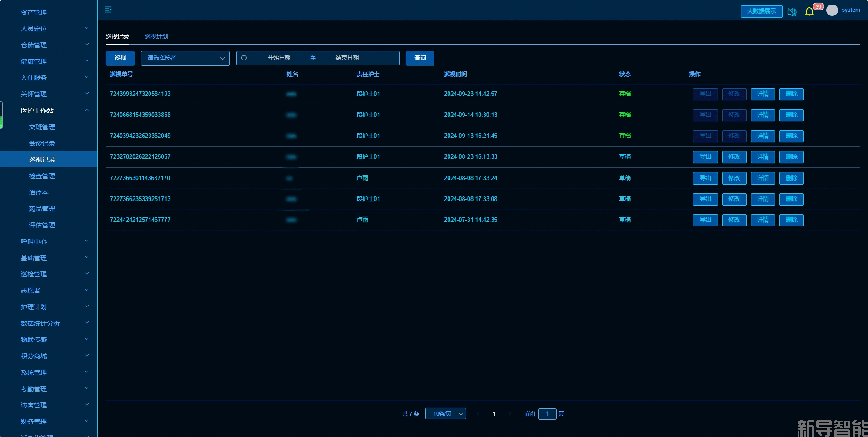Toggle the muted sound icon

point(792,12)
